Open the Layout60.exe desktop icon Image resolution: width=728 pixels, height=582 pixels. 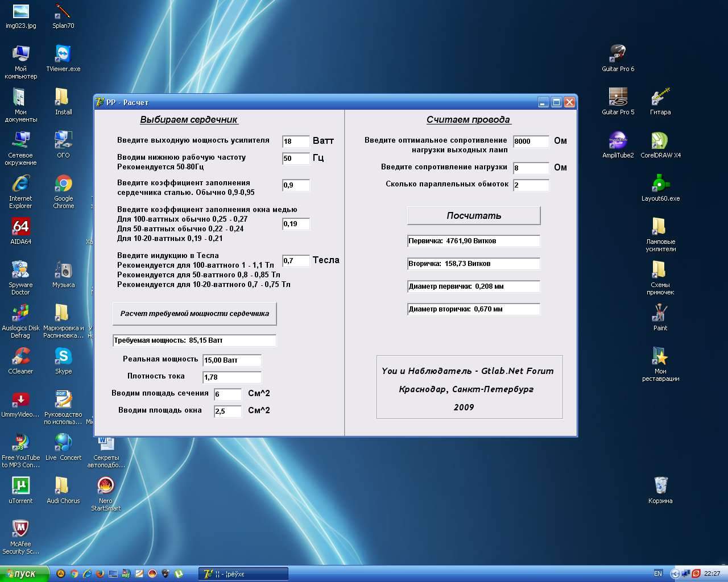[660, 184]
